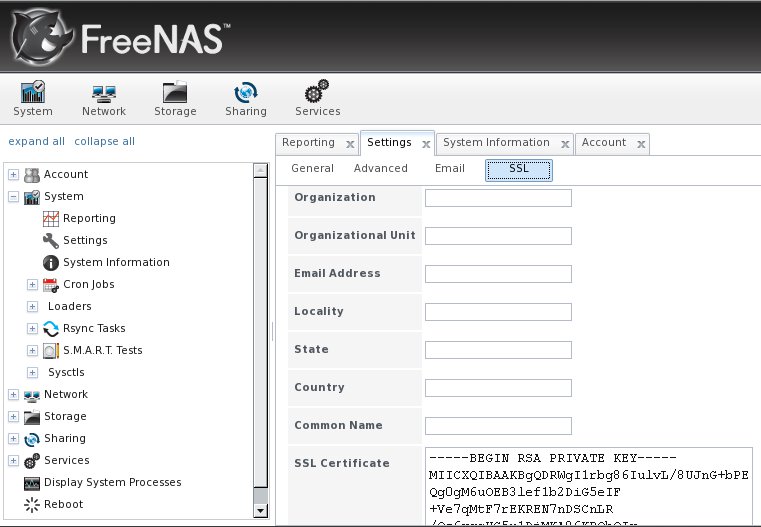
Task: Click the Sharing globe icon in tree
Action: point(32,439)
